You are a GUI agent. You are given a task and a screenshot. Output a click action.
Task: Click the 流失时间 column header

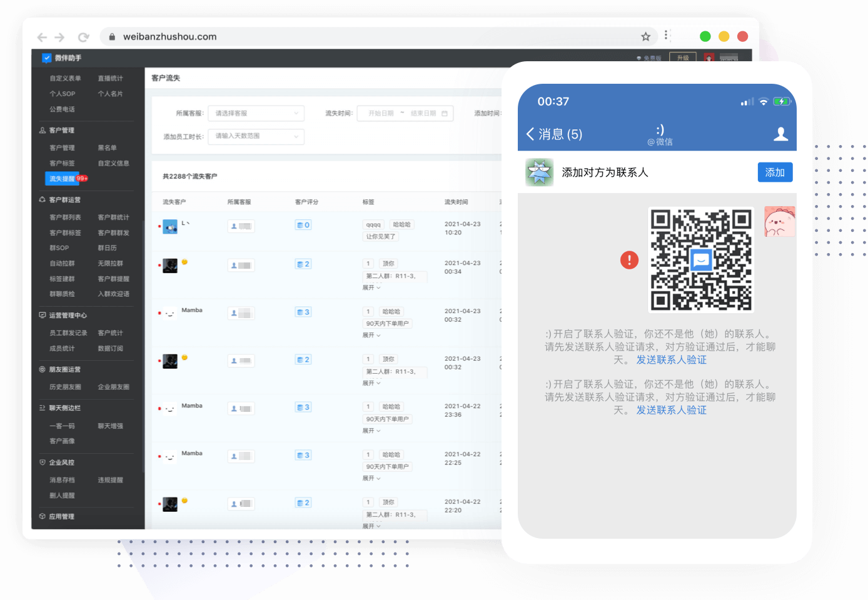[x=456, y=202]
